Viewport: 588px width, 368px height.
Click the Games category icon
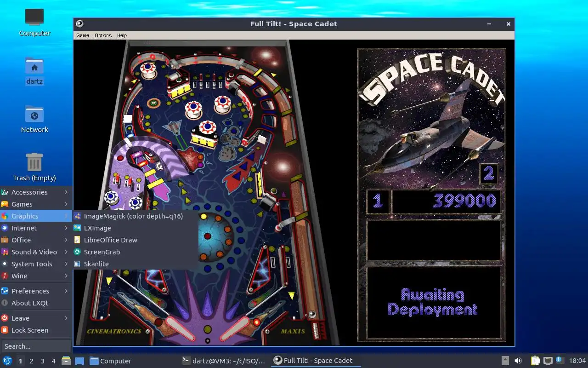(x=5, y=204)
